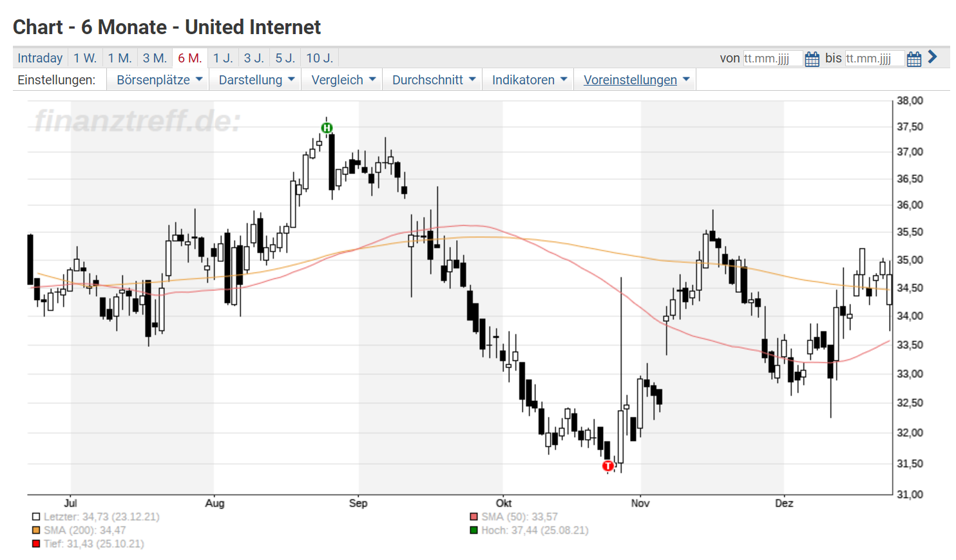Select the 6 M. time range tab
The width and height of the screenshot is (956, 560).
coord(190,58)
